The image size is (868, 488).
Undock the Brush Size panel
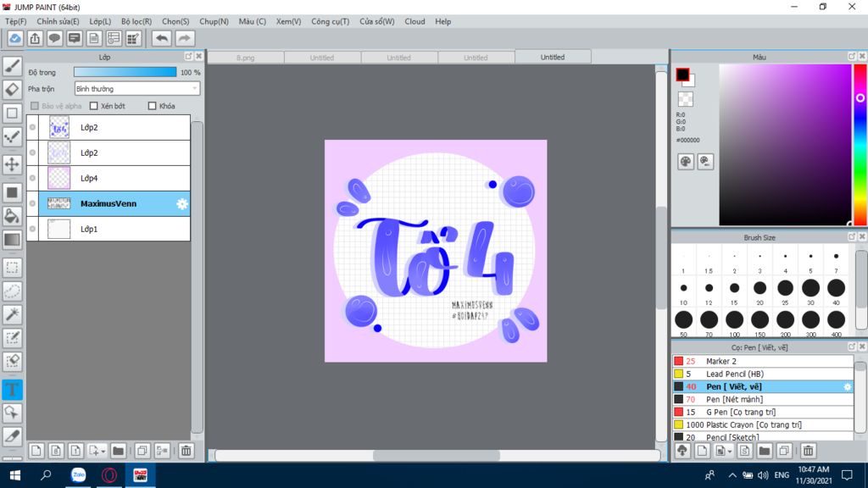tap(851, 237)
